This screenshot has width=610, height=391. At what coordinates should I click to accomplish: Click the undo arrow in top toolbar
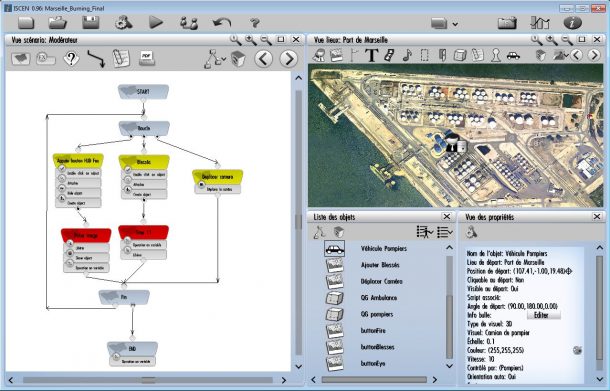click(222, 23)
